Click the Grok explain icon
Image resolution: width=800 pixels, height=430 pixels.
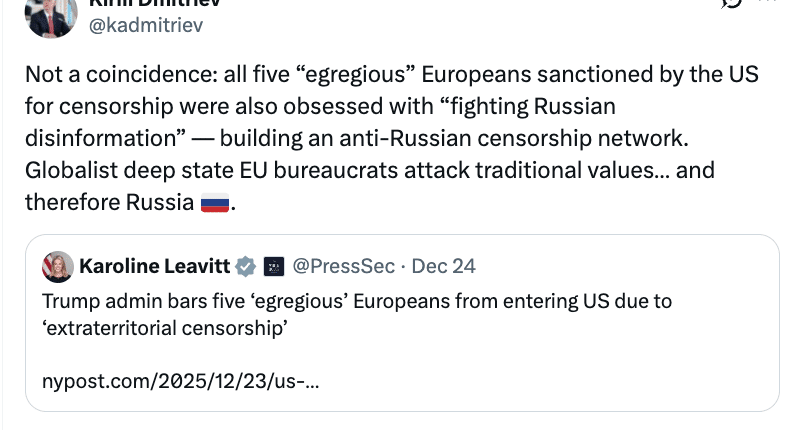pos(733,4)
